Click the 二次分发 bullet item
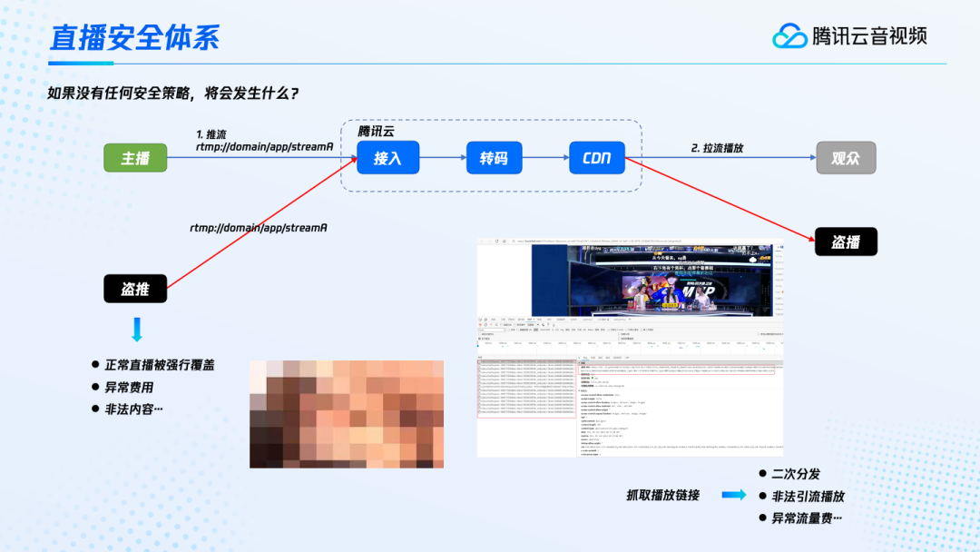Image resolution: width=980 pixels, height=552 pixels. (795, 474)
